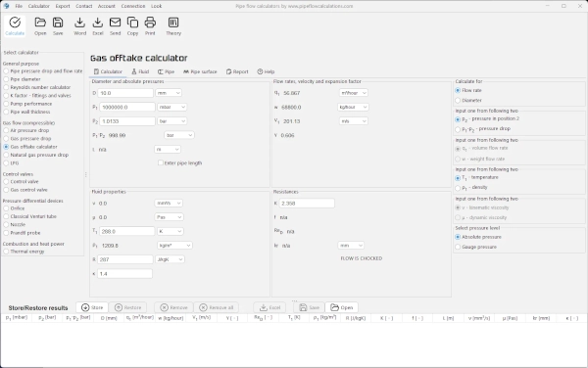Click the resistance K input field
This screenshot has width=588, height=368.
point(307,204)
